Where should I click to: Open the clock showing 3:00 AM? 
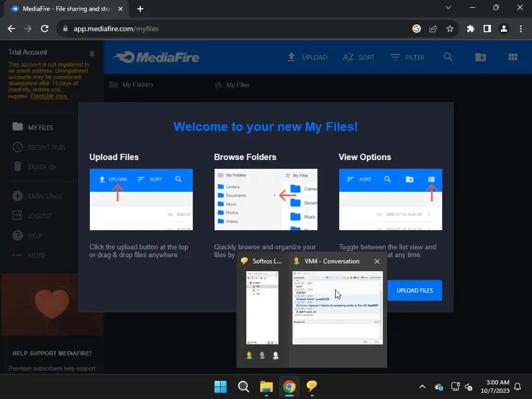[x=495, y=387]
